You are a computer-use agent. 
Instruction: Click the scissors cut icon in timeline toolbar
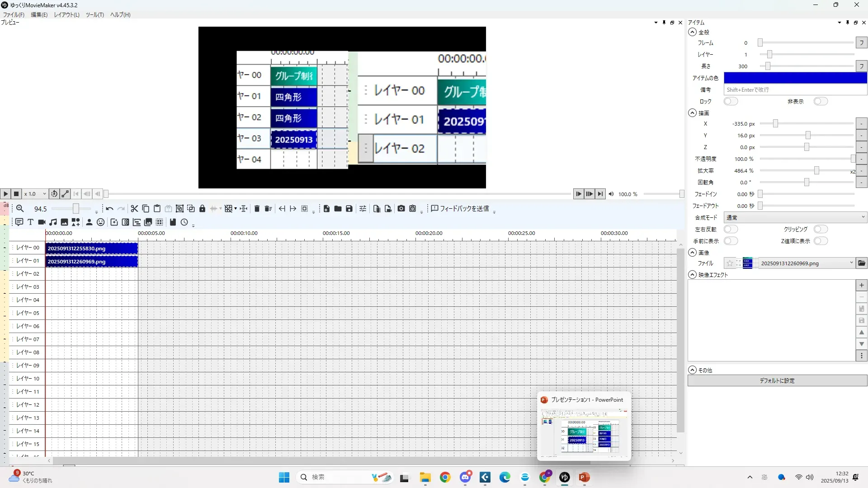pos(134,209)
